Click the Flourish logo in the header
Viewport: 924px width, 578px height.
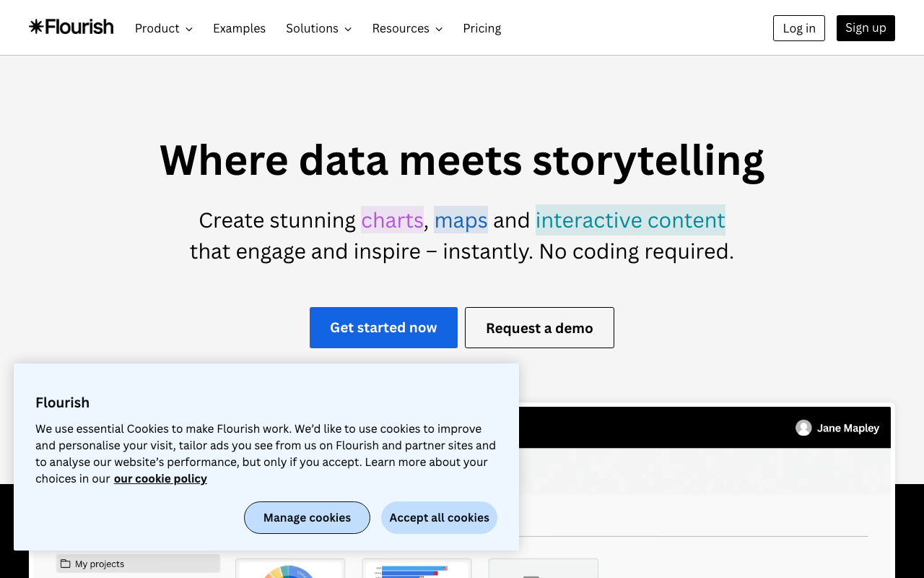[71, 27]
